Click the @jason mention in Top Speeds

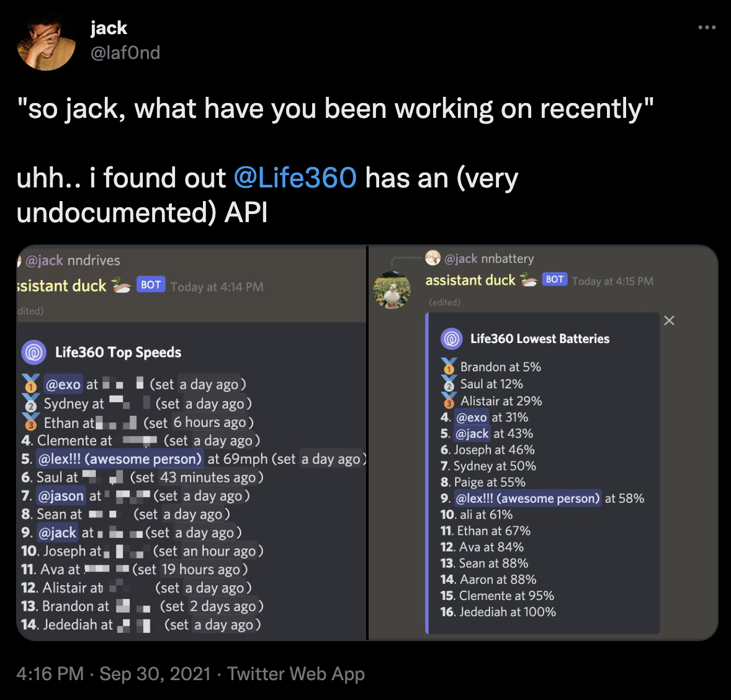61,496
